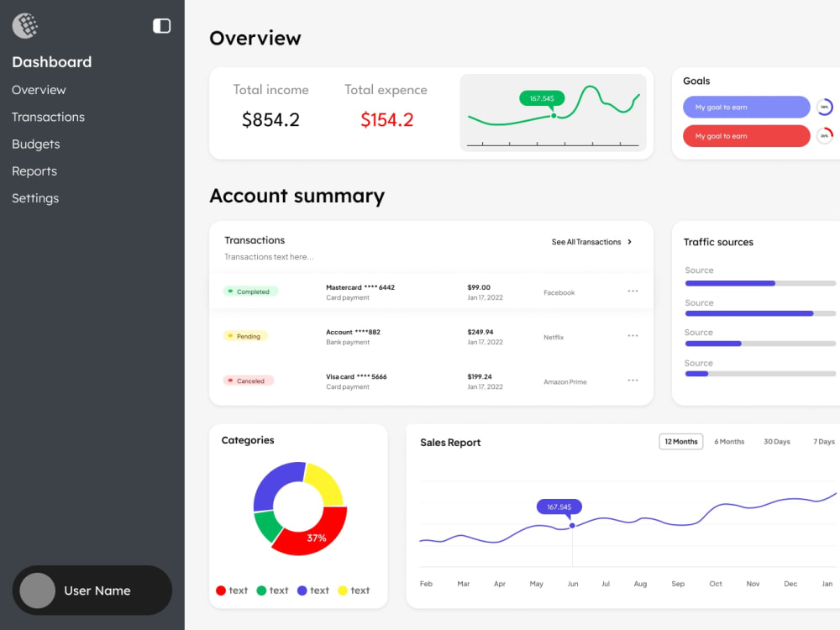The image size is (840, 630).
Task: Go to the Transactions sidebar page
Action: click(x=48, y=117)
